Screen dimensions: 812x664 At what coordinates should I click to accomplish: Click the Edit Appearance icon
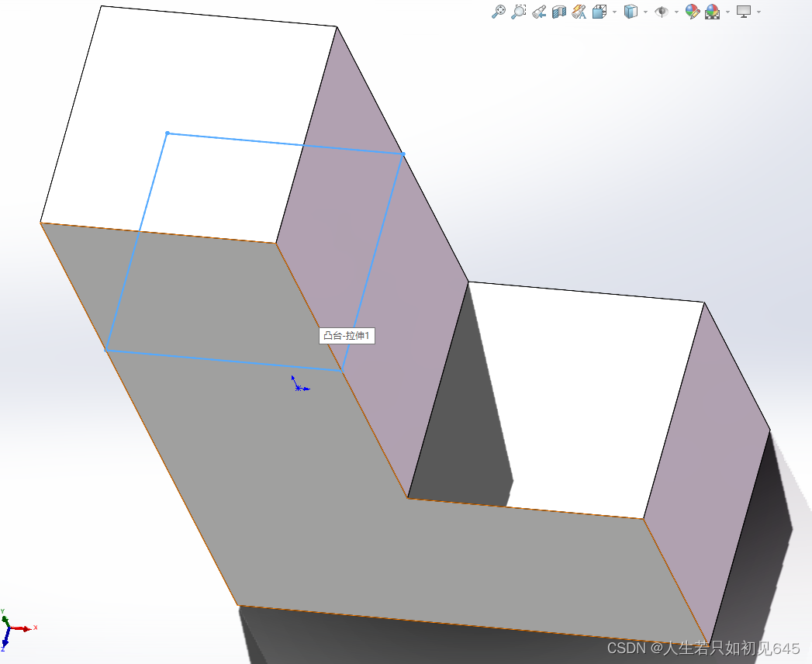(x=693, y=12)
